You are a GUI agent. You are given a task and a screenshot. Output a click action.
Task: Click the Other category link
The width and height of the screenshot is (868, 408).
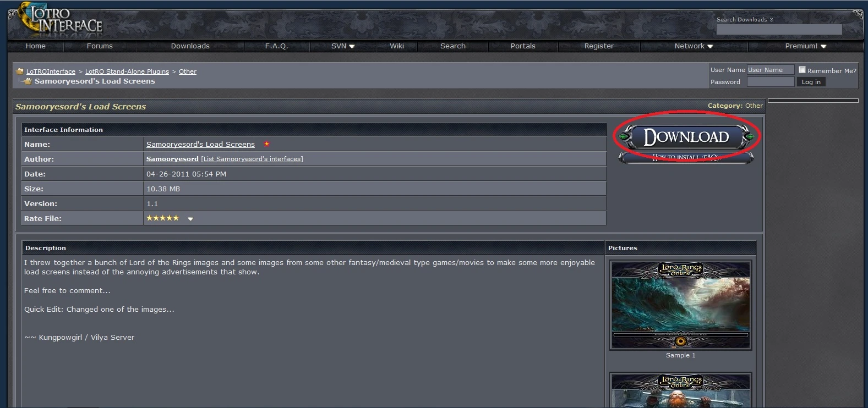click(754, 106)
